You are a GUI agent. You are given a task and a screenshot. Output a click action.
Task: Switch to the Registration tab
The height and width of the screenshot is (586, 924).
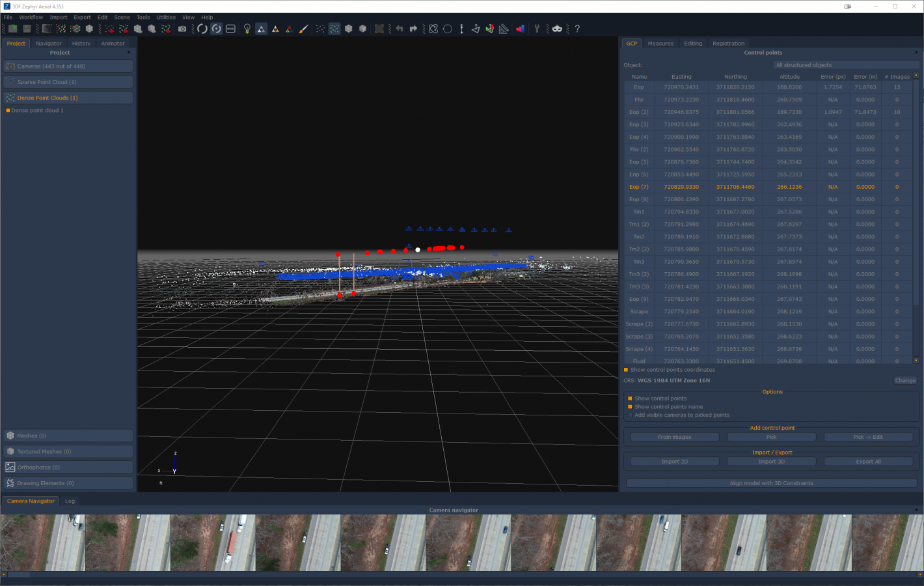click(728, 44)
